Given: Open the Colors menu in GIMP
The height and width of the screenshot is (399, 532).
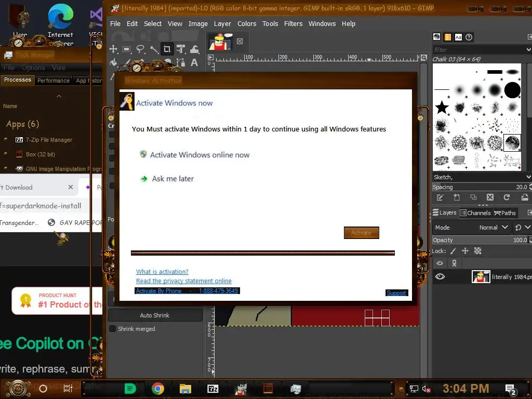Looking at the screenshot, I should 247,24.
